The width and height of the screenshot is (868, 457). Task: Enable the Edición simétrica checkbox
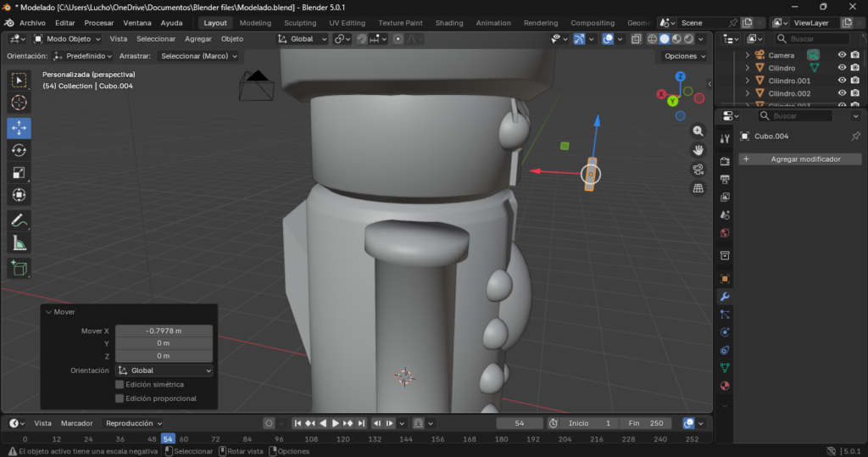coord(120,385)
